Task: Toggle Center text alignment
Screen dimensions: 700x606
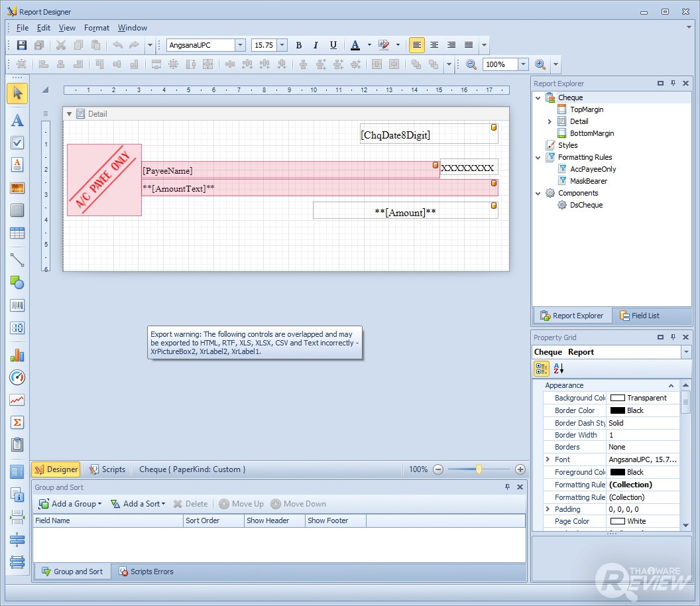Action: pos(434,45)
